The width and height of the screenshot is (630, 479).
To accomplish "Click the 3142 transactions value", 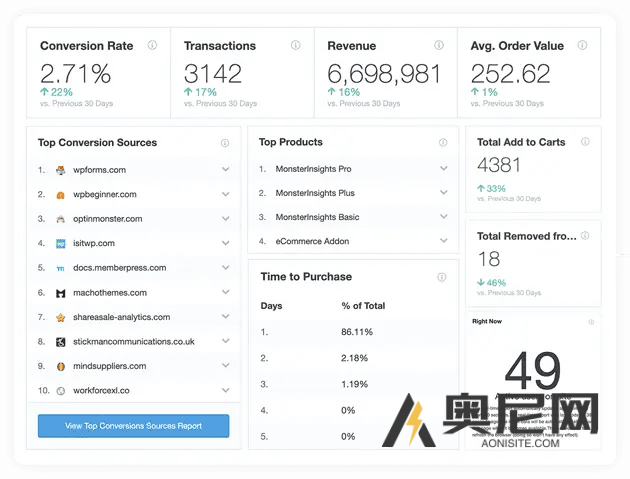I will click(213, 74).
